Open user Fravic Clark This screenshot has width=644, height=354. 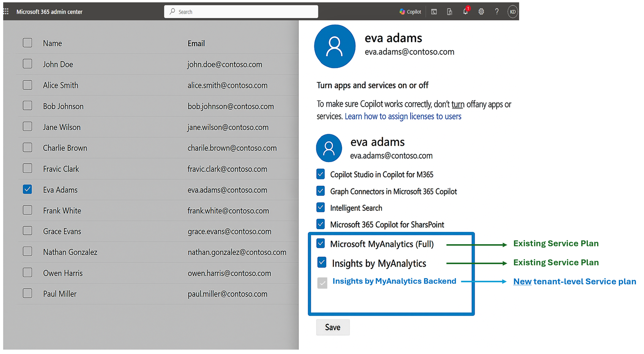point(61,169)
